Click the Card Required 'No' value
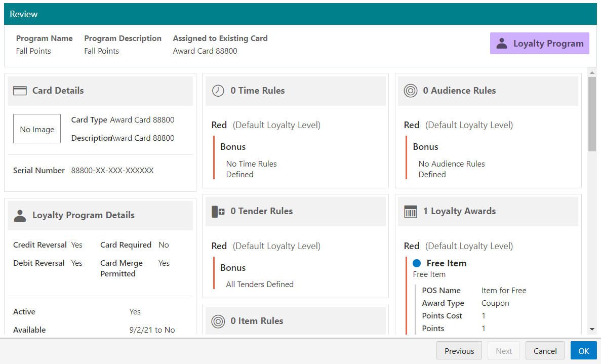The image size is (601, 364). point(164,245)
